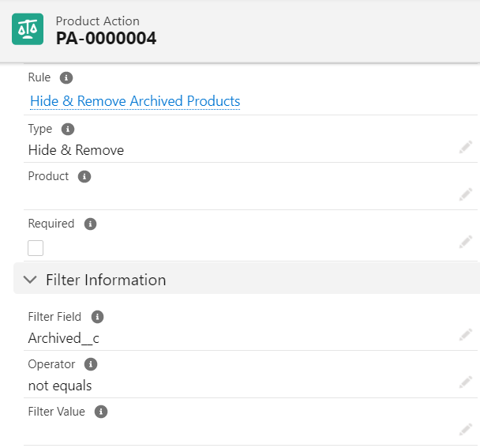
Task: Show help info for the Rule field
Action: (66, 78)
